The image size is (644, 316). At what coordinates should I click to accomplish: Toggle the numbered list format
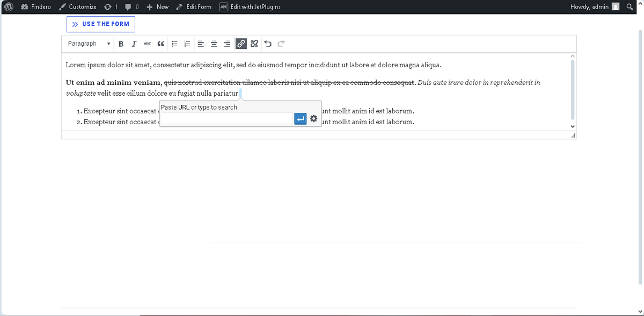click(x=187, y=44)
